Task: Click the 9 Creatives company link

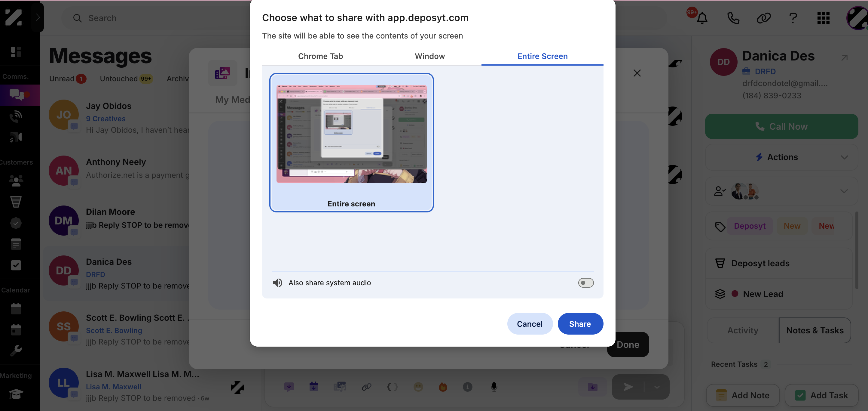Action: tap(105, 119)
